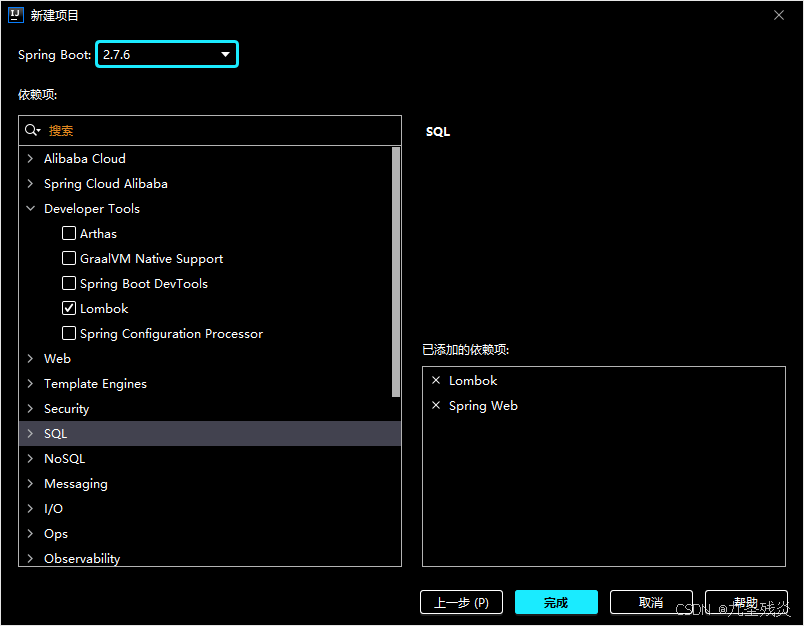Click the 帮助 help button
This screenshot has height=626, width=804.
click(746, 602)
